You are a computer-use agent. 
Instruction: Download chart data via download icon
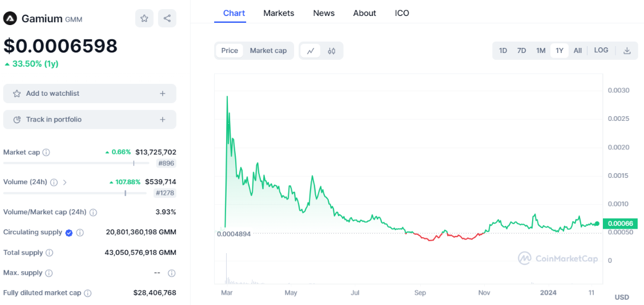point(627,51)
